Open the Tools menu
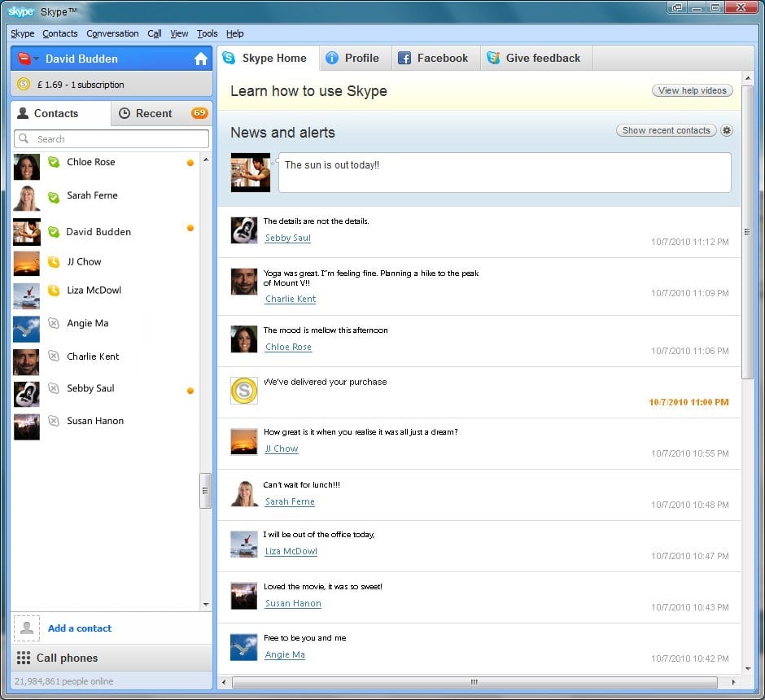765x700 pixels. [206, 33]
